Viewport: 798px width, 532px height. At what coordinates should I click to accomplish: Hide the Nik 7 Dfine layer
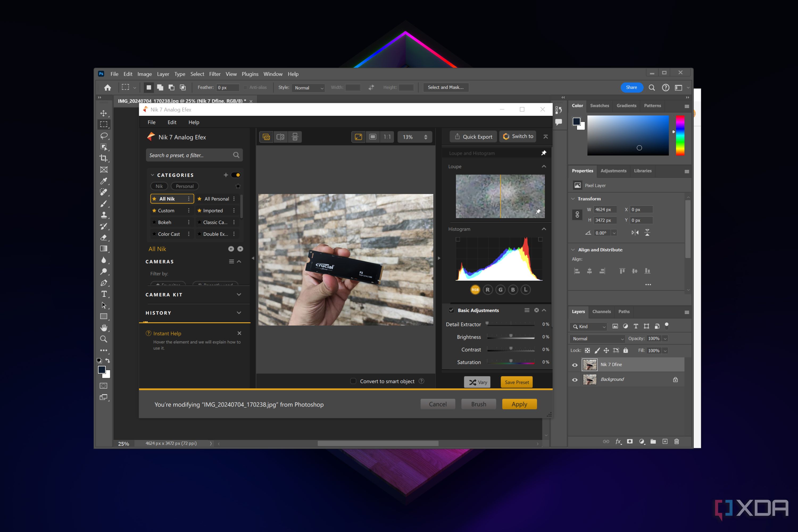point(575,365)
